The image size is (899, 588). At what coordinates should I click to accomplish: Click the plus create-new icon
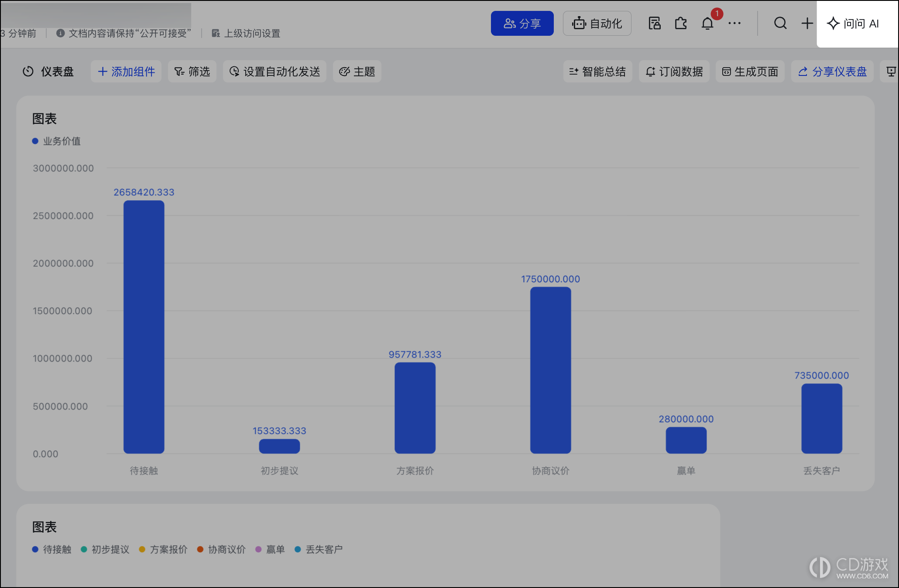pyautogui.click(x=807, y=23)
